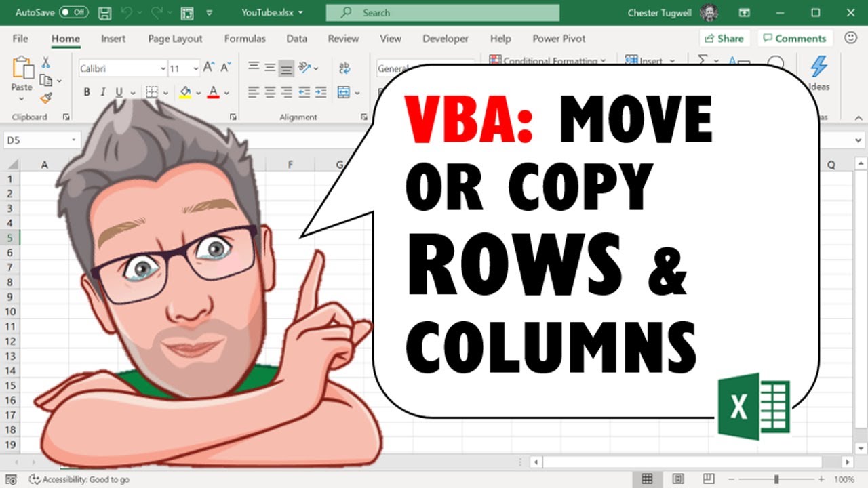Click the Share button

pyautogui.click(x=725, y=39)
